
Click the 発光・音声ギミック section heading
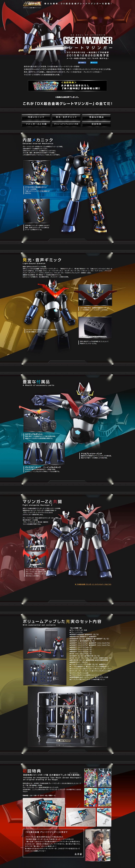(x=42, y=260)
